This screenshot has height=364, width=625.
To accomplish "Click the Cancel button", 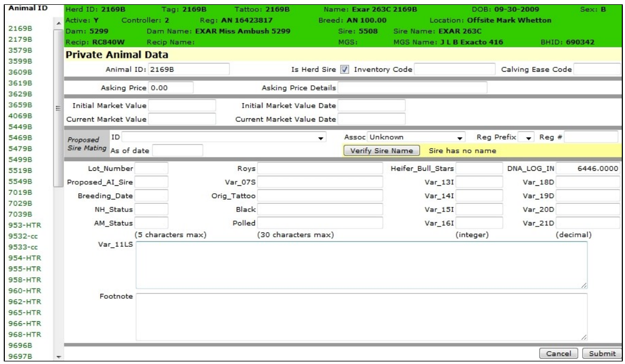I will click(x=559, y=353).
